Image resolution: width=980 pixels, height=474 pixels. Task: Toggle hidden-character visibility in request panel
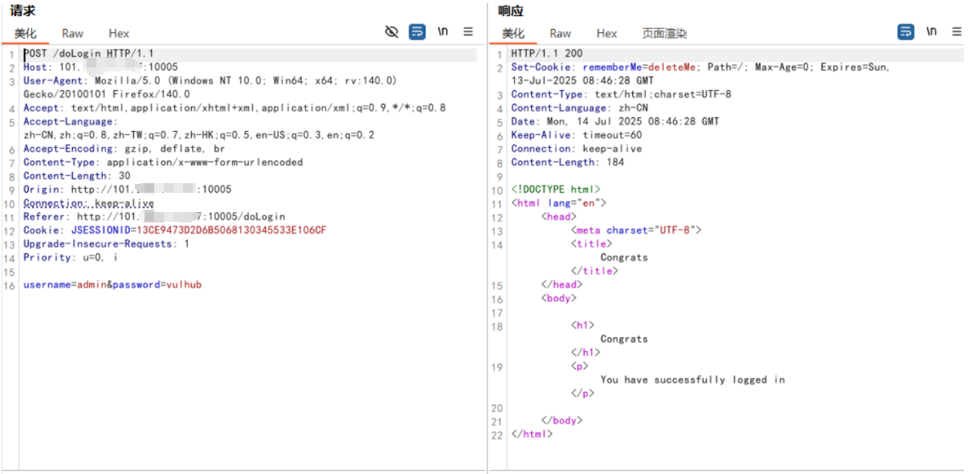(x=392, y=32)
